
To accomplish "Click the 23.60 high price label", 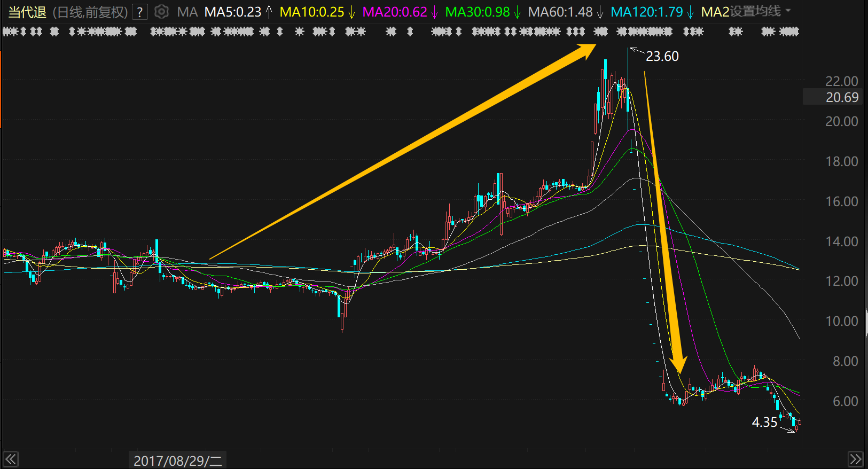I will (662, 56).
